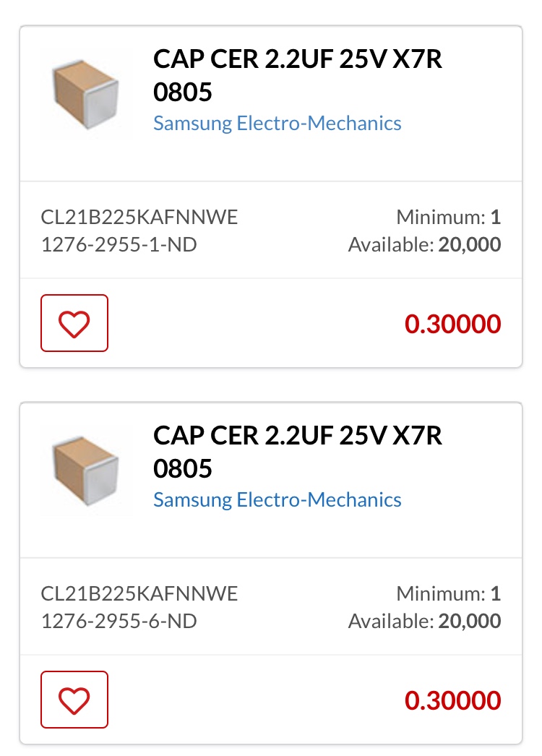Click the 0.30000 price in the bottom card

[x=452, y=700]
